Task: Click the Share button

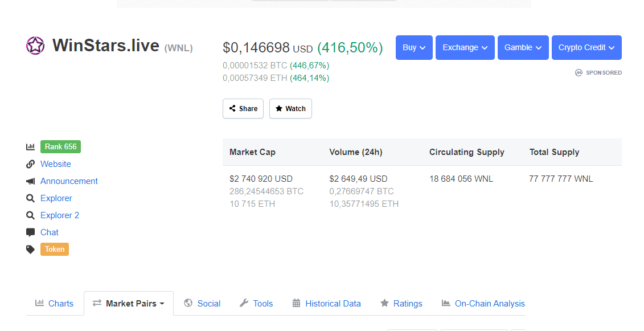Action: pyautogui.click(x=243, y=109)
